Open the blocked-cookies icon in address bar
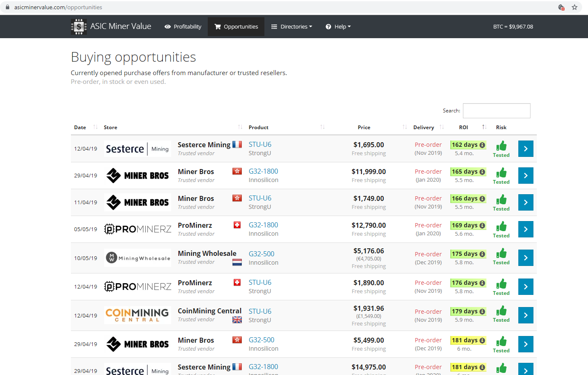The height and width of the screenshot is (375, 588). 561,7
